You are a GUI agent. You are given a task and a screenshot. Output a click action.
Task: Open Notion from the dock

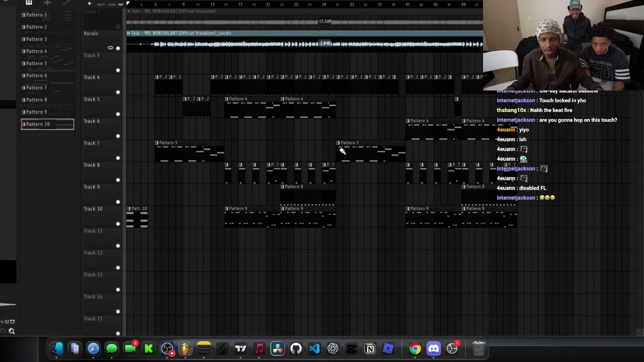(x=369, y=348)
